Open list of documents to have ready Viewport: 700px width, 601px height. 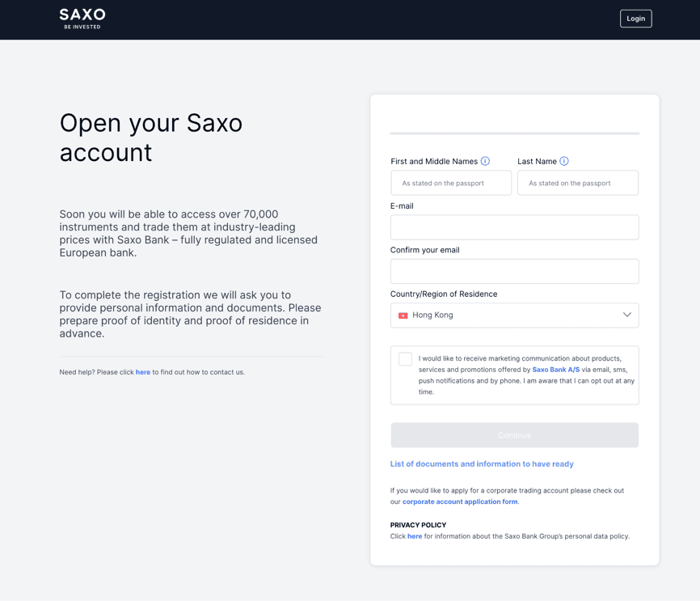click(482, 464)
